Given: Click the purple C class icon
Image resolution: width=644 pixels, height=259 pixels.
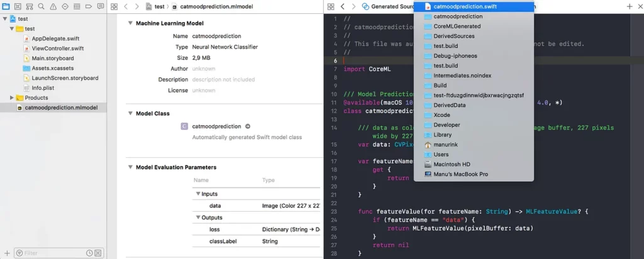Looking at the screenshot, I should point(184,126).
